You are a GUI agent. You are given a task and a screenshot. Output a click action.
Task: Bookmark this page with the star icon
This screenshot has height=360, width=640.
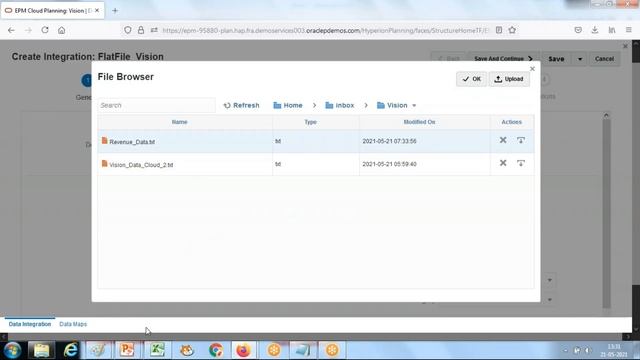click(512, 30)
